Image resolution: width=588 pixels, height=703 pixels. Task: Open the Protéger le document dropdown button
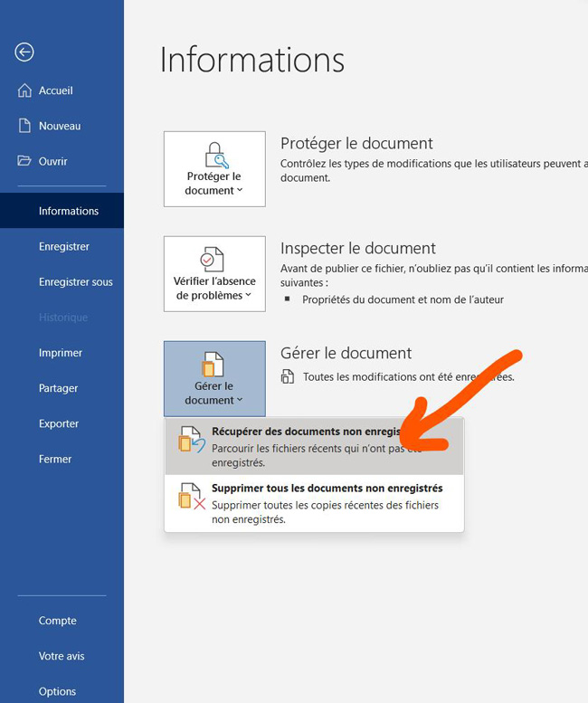[x=214, y=169]
